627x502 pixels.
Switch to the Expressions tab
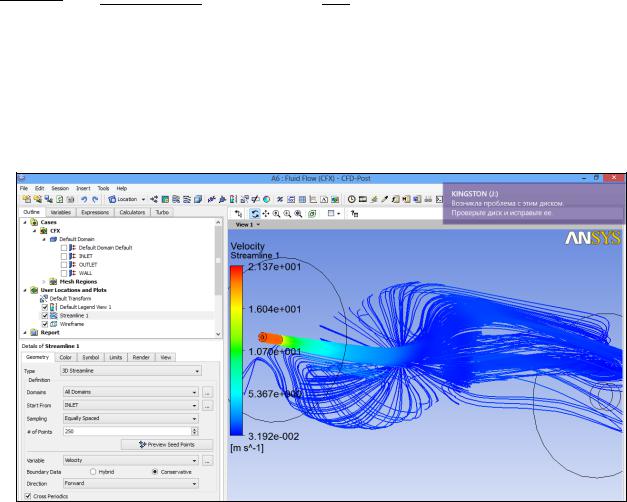click(95, 212)
